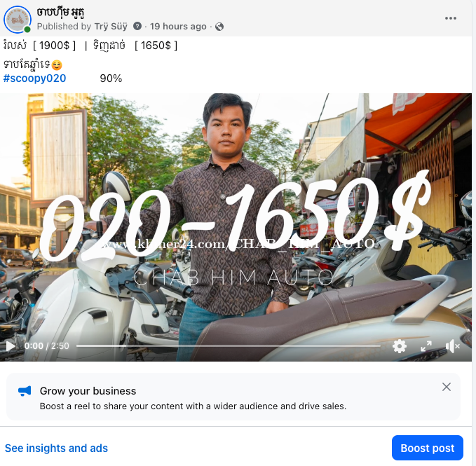The height and width of the screenshot is (466, 476).
Task: Click the megaphone icon
Action: pos(25,391)
